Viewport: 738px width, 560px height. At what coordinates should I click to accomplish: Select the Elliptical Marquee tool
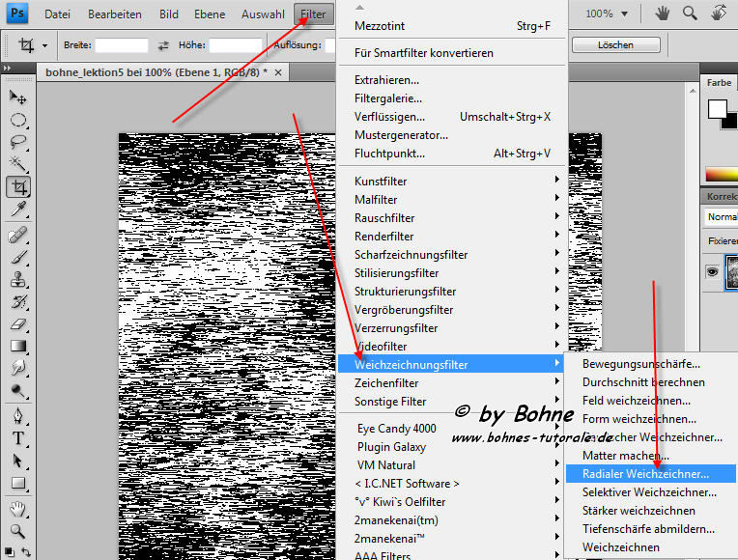(x=17, y=120)
